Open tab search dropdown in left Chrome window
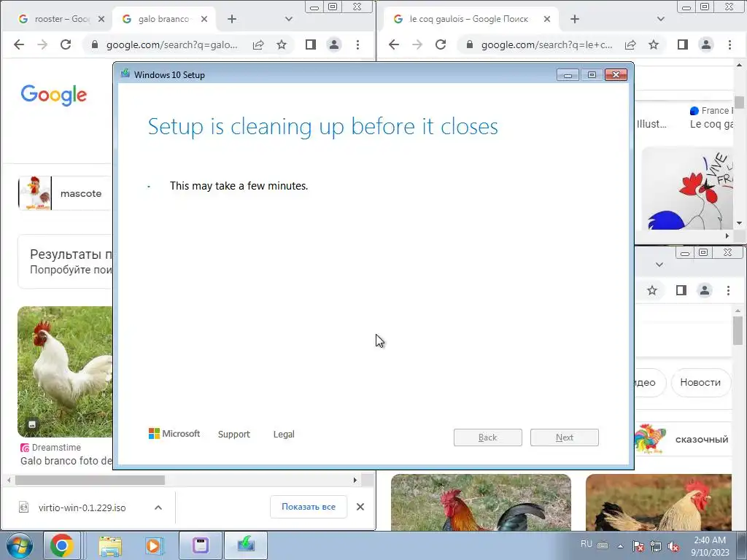 (x=289, y=19)
